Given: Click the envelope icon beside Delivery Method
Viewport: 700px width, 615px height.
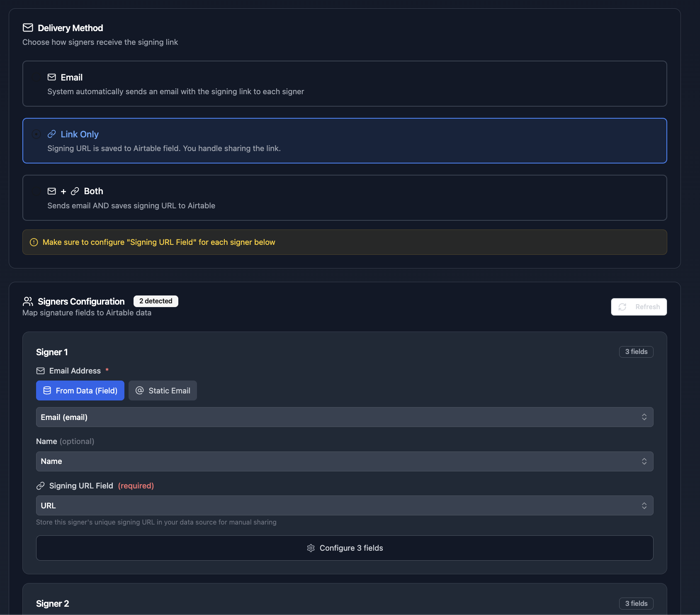Looking at the screenshot, I should [28, 28].
